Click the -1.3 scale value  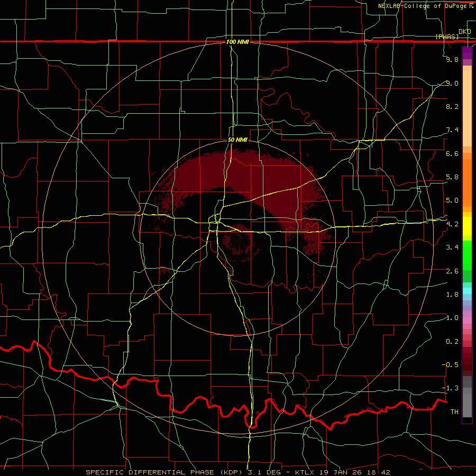450,388
